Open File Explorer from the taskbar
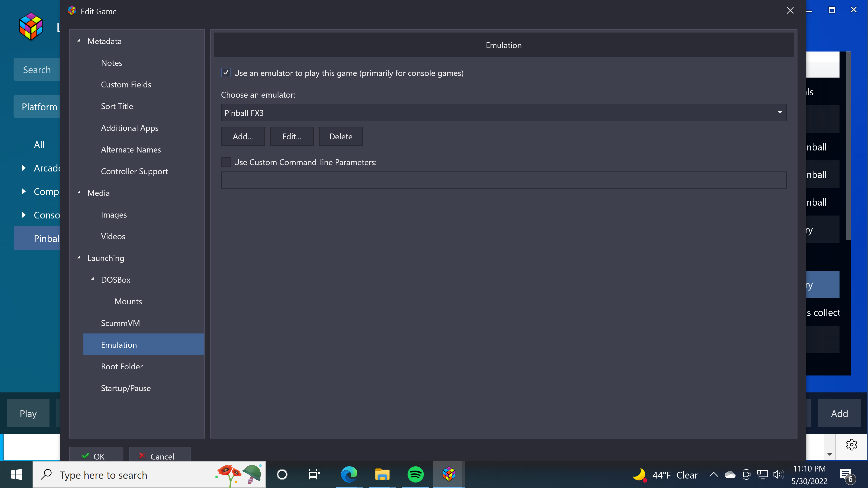This screenshot has height=488, width=868. tap(382, 475)
